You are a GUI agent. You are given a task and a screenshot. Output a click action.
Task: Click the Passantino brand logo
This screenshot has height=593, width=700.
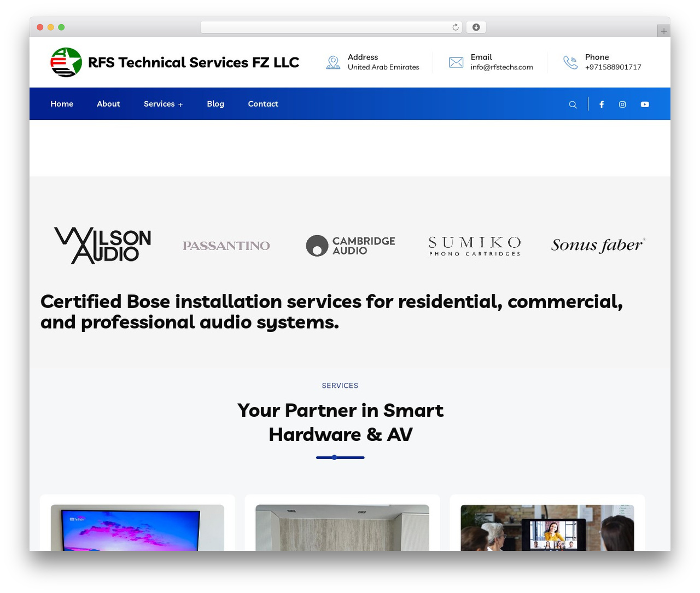point(226,246)
